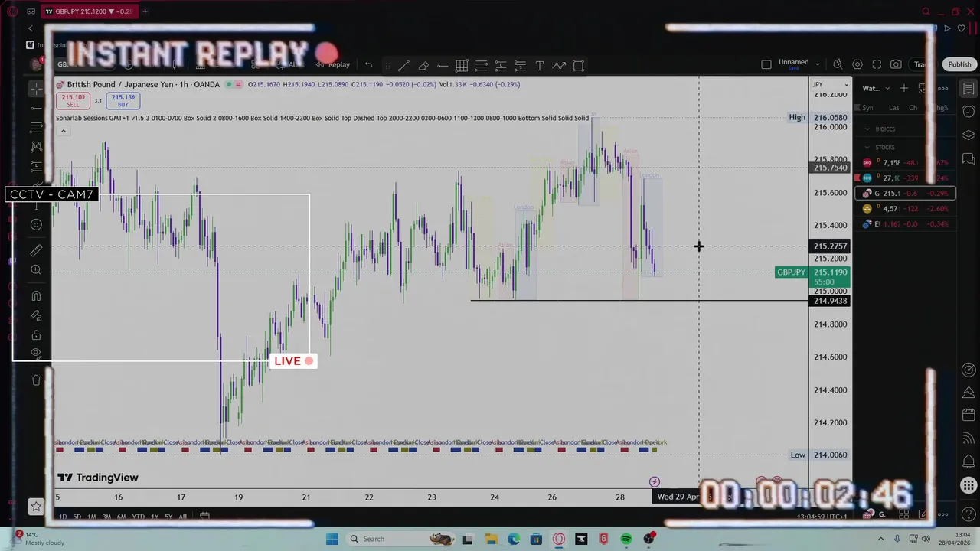
Task: Select the watchlist row showing -2.60%
Action: pyautogui.click(x=906, y=209)
